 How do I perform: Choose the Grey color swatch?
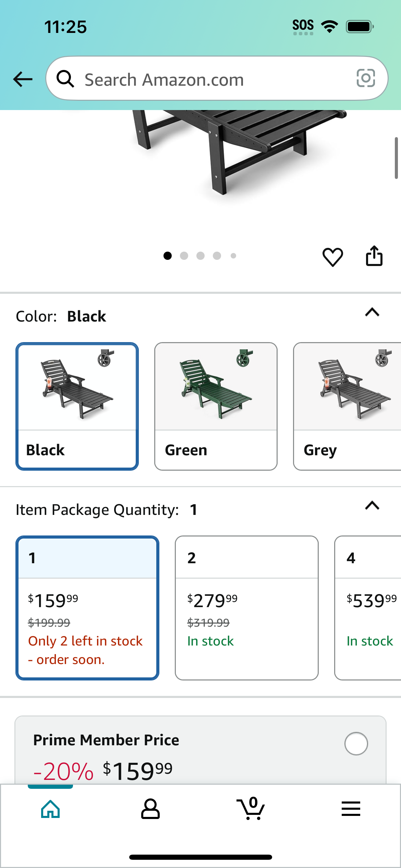coord(347,406)
